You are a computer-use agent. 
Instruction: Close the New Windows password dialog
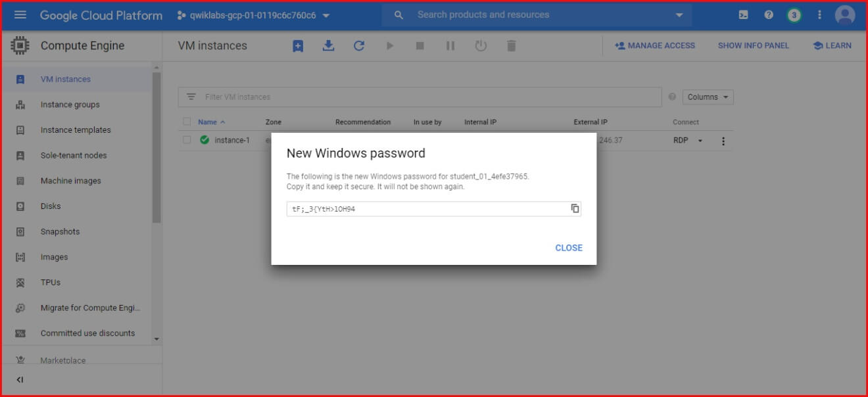pyautogui.click(x=569, y=248)
